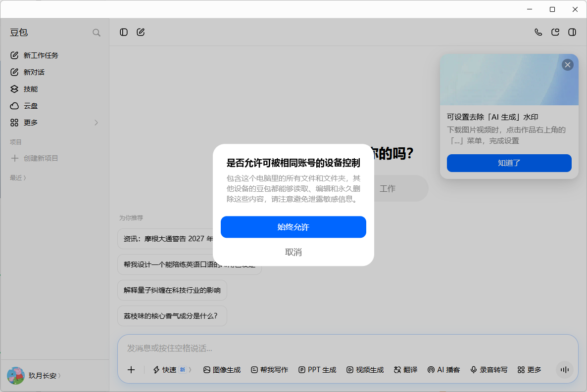Open 云盘 in sidebar
587x392 pixels.
click(x=54, y=106)
